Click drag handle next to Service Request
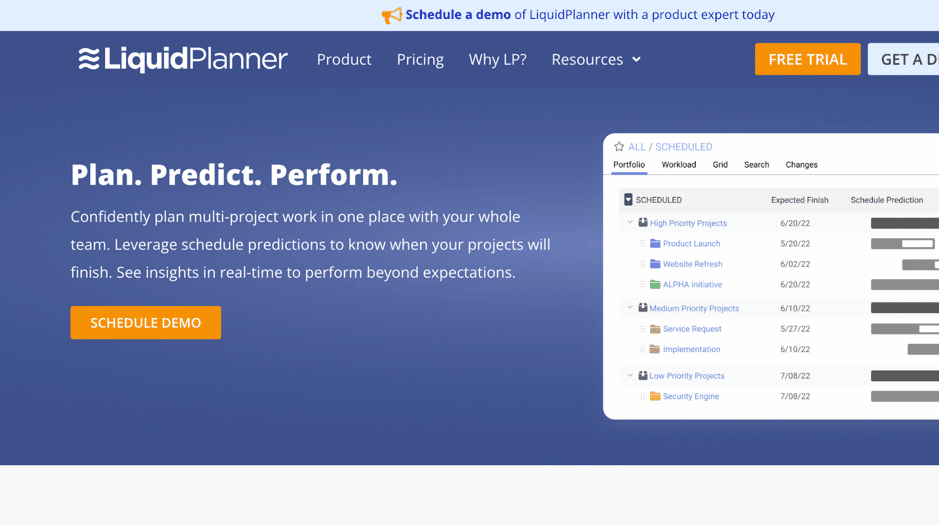The image size is (939, 525). 643,329
